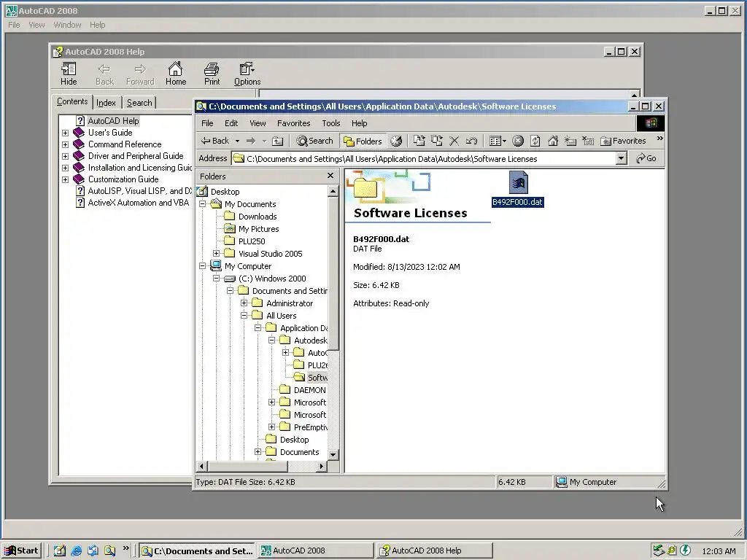Click the Up folder icon in Explorer
747x560 pixels.
click(277, 141)
